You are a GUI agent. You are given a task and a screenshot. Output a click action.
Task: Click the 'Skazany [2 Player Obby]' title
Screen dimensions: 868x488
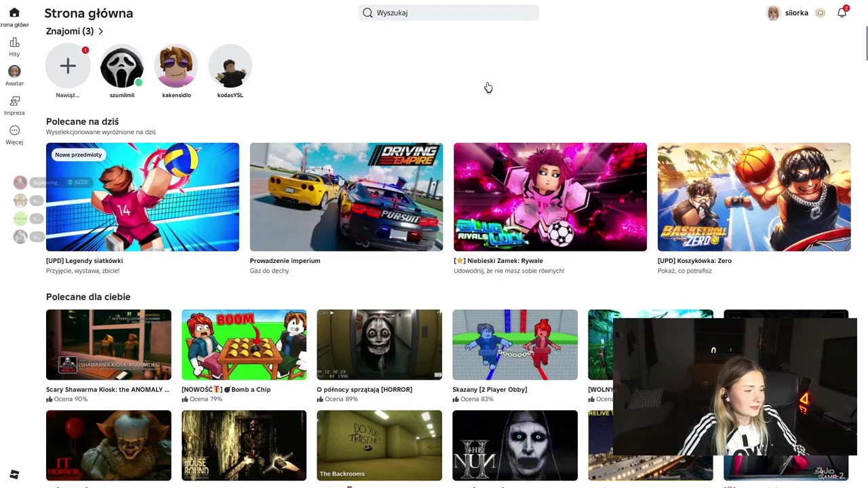point(490,390)
